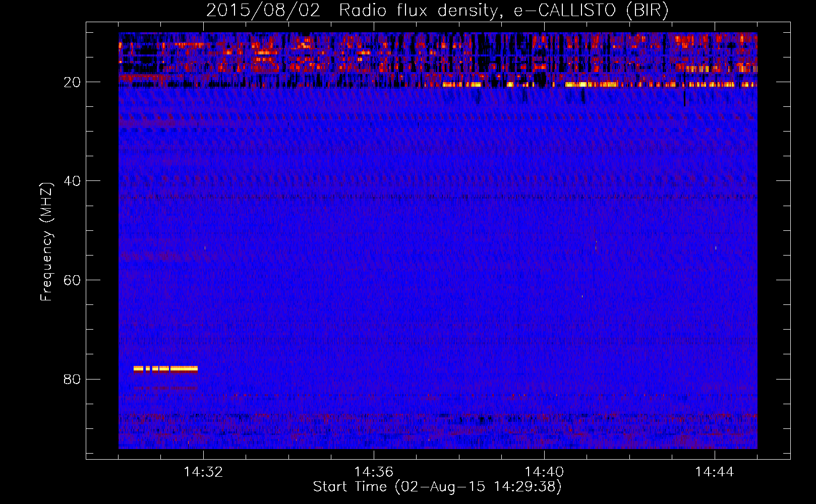This screenshot has width=816, height=504.
Task: Click the time tick label '14:36'
Action: coord(374,472)
